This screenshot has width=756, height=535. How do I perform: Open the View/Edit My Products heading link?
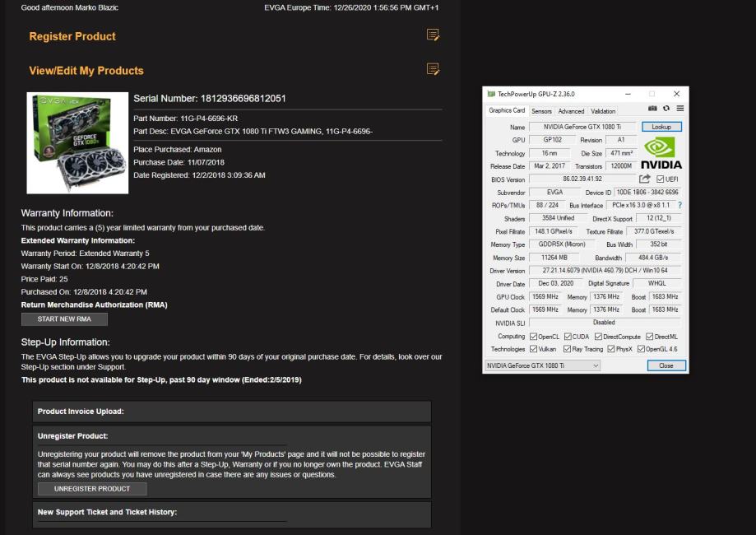(x=86, y=71)
